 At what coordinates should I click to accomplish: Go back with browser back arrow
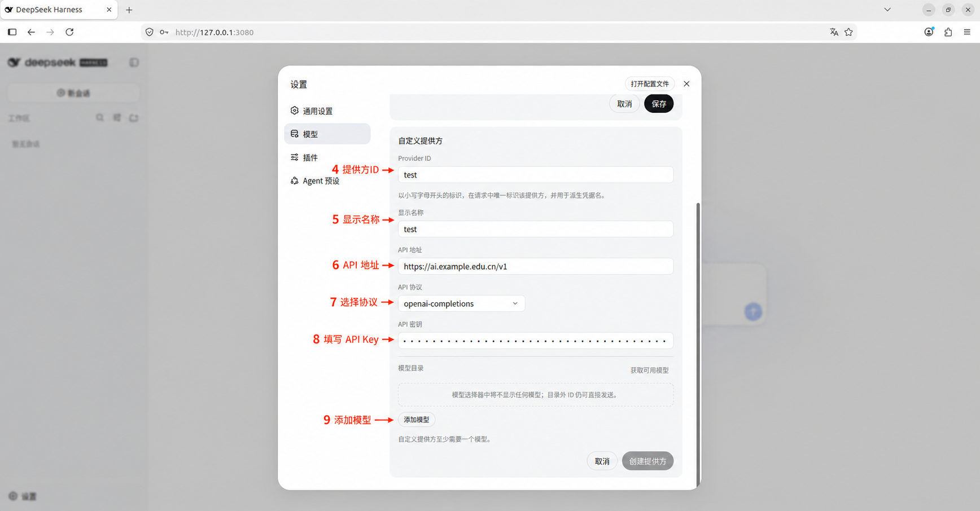[31, 32]
